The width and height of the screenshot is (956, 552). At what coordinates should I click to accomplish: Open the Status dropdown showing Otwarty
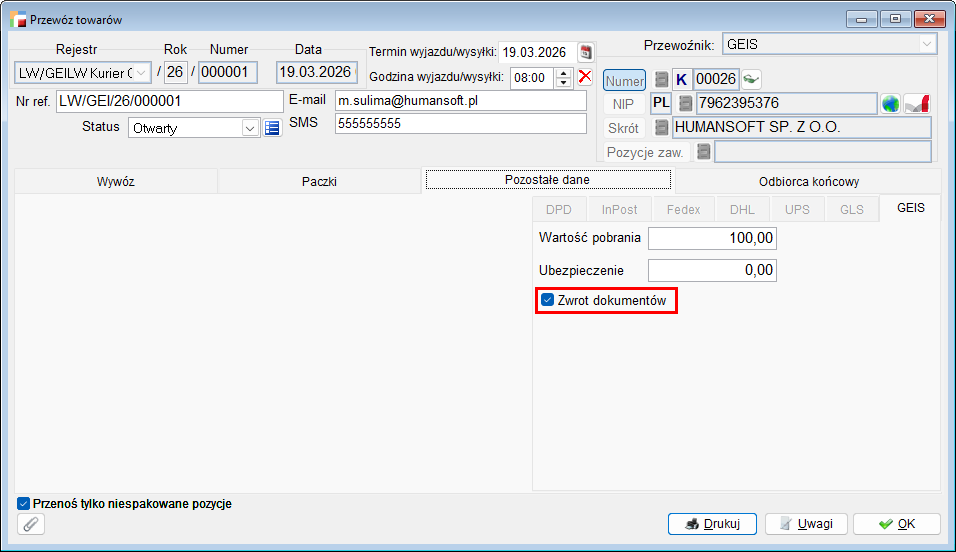click(249, 128)
